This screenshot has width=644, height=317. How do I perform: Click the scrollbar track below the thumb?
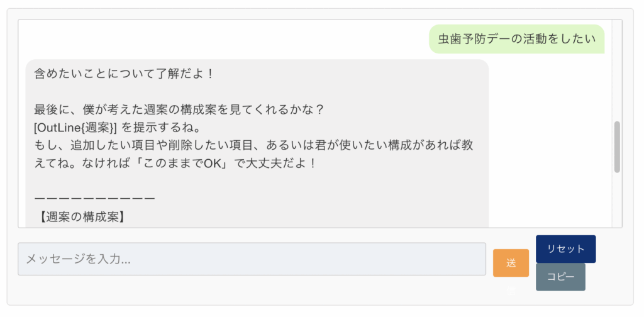click(x=617, y=199)
